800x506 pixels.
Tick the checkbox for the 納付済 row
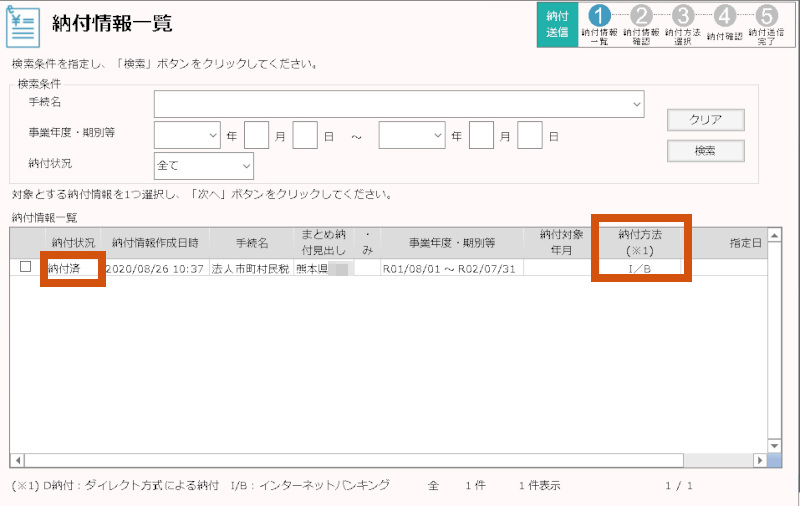pyautogui.click(x=26, y=266)
